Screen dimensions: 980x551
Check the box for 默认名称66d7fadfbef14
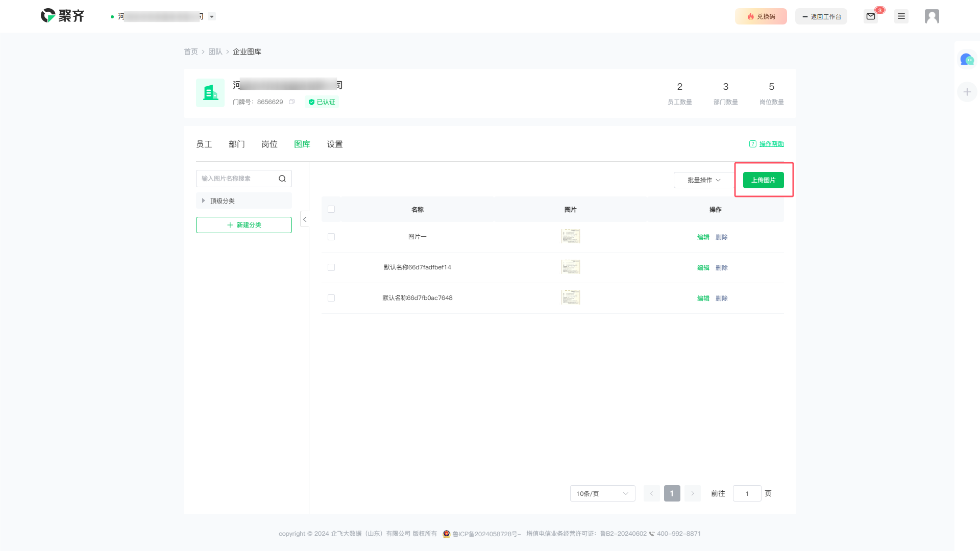click(x=331, y=267)
